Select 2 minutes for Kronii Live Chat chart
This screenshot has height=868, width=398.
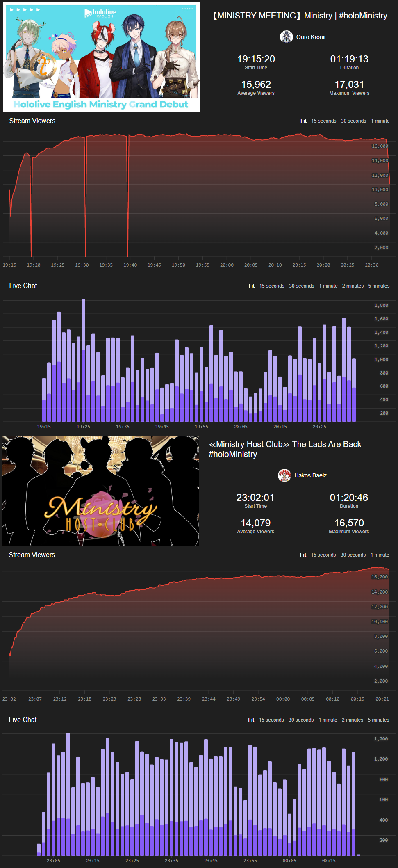point(353,286)
